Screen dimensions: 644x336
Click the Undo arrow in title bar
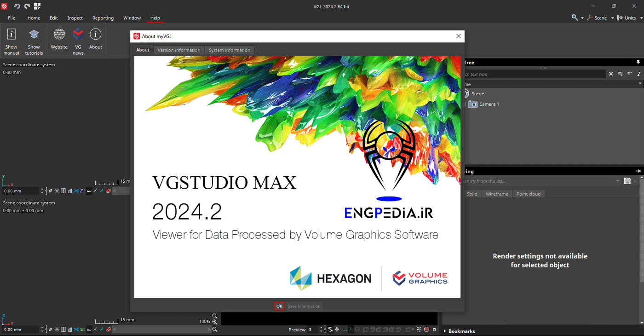[17, 6]
